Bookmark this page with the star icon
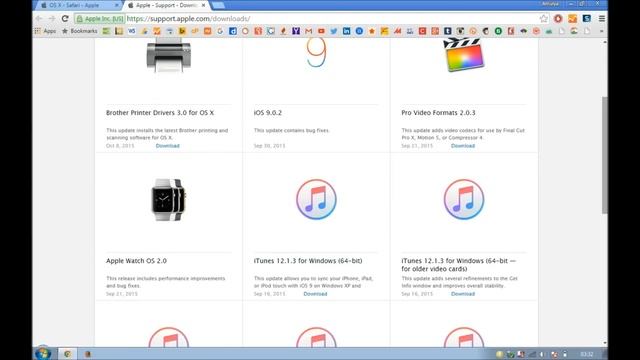The width and height of the screenshot is (640, 360). [x=543, y=18]
